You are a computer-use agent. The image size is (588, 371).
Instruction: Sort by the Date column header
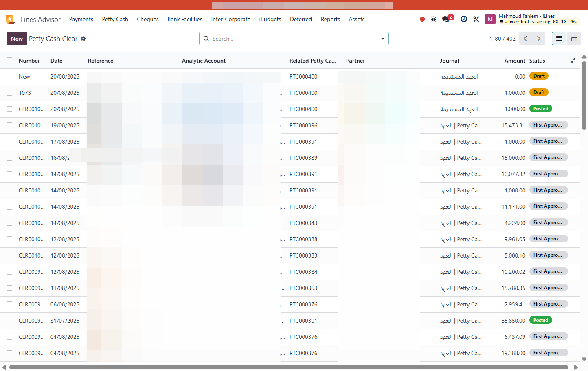point(57,61)
